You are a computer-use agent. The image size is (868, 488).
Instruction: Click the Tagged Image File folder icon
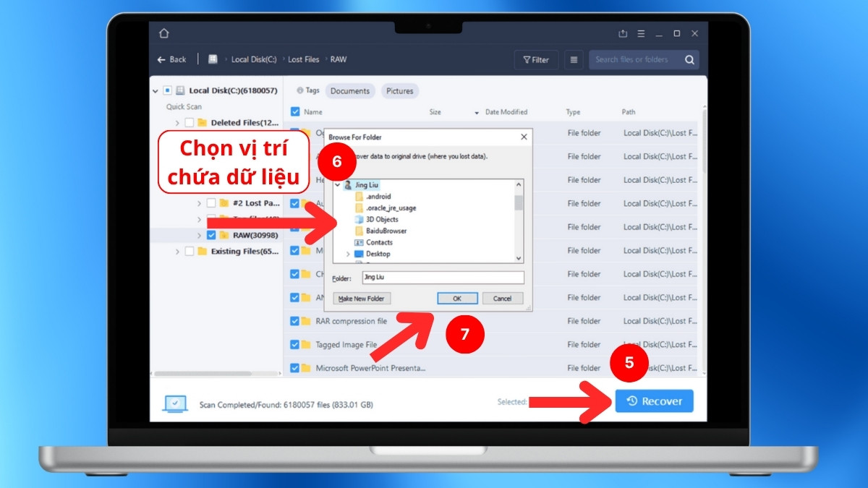(x=307, y=345)
